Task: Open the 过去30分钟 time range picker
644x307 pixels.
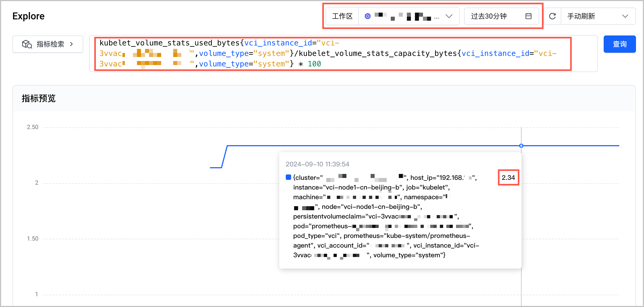Action: [x=501, y=16]
